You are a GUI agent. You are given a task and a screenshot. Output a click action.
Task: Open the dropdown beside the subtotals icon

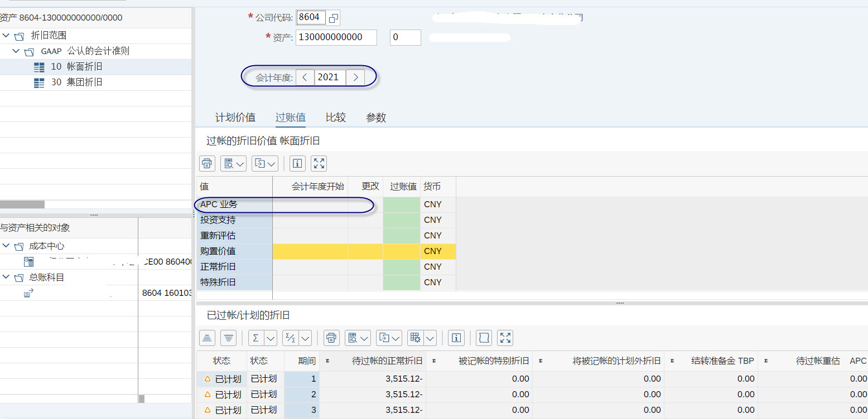[305, 338]
